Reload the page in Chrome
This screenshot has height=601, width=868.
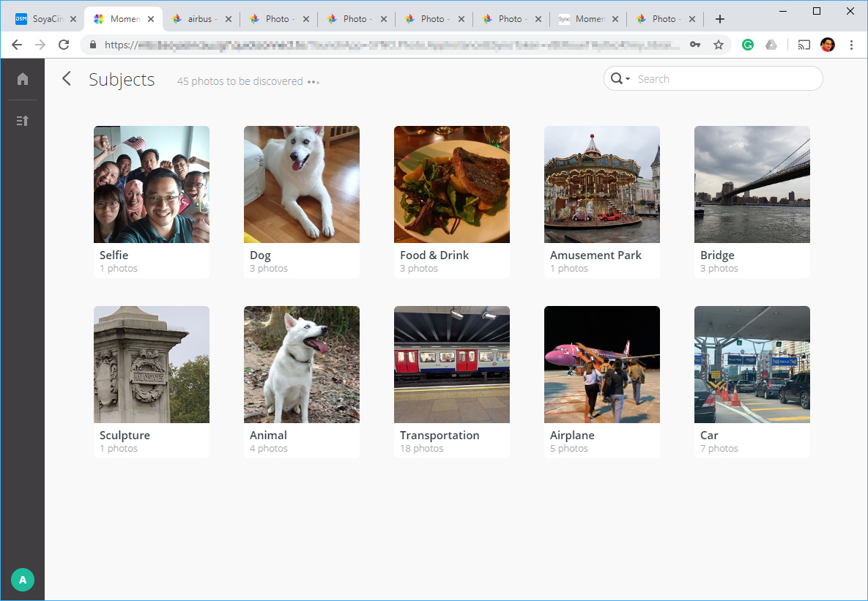(64, 45)
